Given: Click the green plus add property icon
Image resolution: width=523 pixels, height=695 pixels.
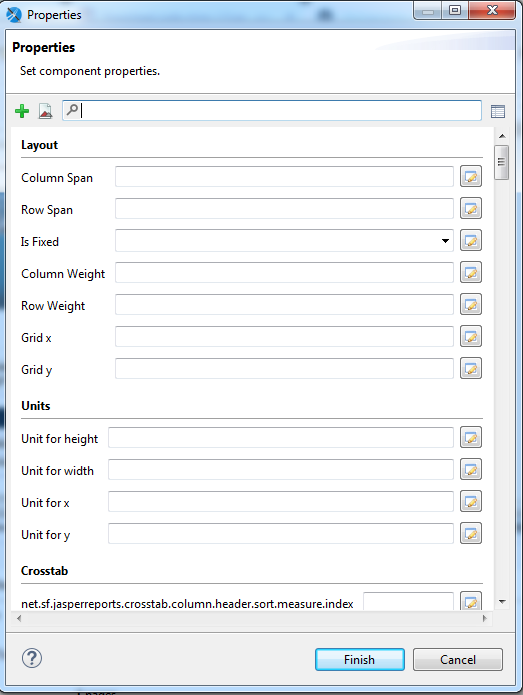Looking at the screenshot, I should [22, 111].
